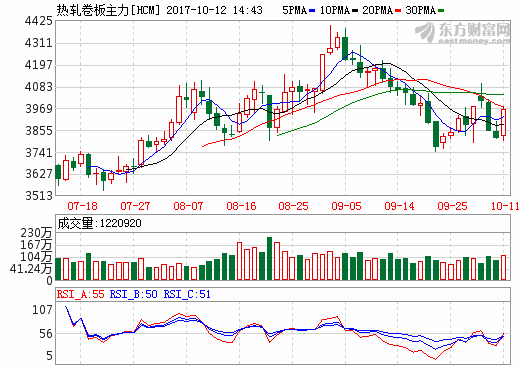Click the 4425 price axis label
The height and width of the screenshot is (365, 520).
coord(39,21)
